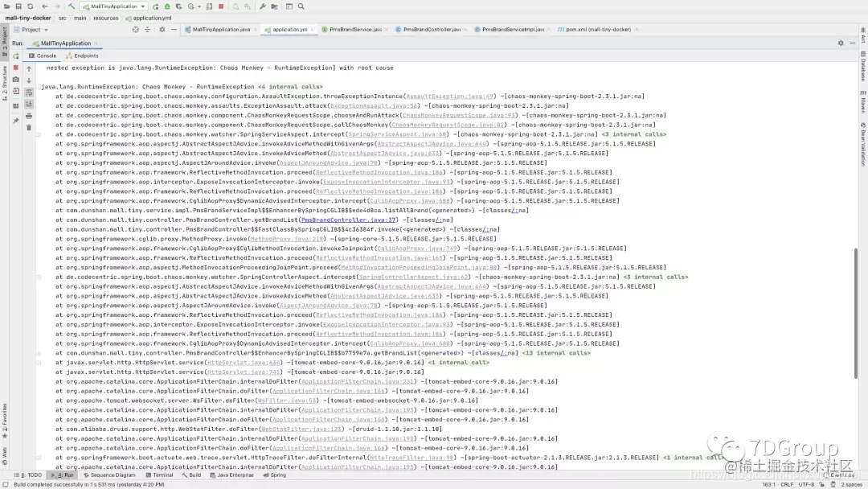The width and height of the screenshot is (868, 489).
Task: Click the Synchronize refresh icon
Action: click(30, 6)
